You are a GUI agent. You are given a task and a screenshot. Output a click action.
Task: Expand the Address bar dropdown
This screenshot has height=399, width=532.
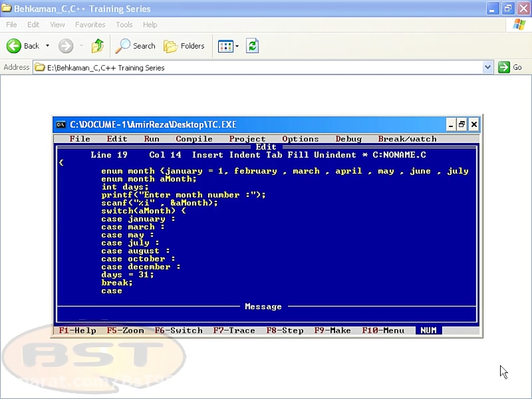point(488,67)
